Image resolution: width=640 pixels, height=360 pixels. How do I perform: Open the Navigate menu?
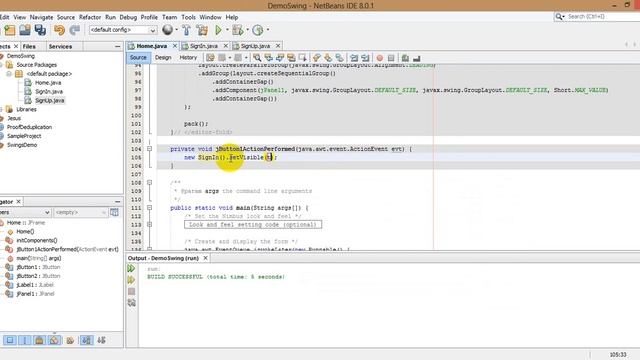tap(41, 17)
